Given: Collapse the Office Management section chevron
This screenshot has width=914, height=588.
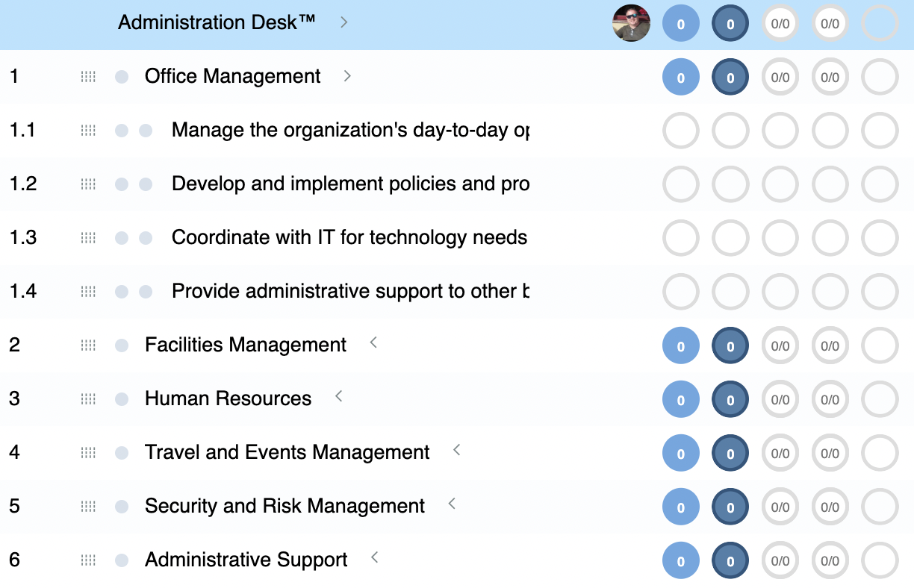Looking at the screenshot, I should click(x=347, y=76).
